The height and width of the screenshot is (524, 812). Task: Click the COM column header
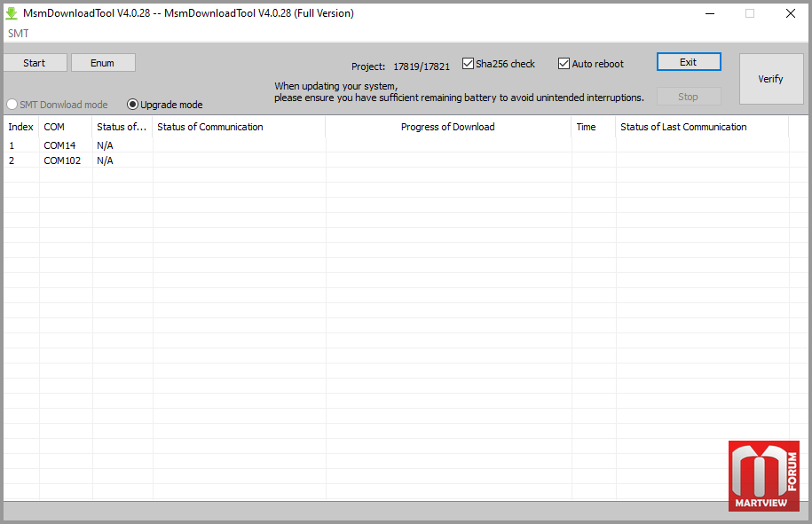click(x=65, y=127)
